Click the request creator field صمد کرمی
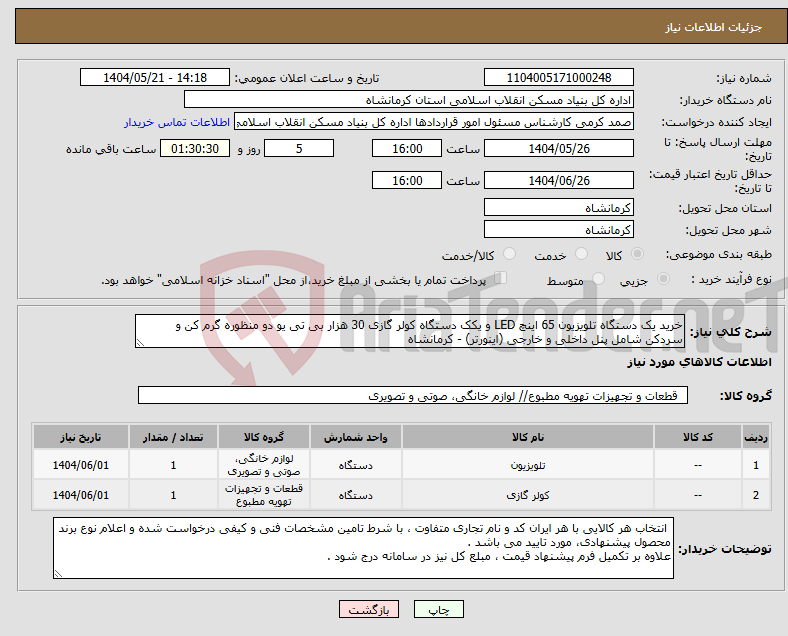The height and width of the screenshot is (636, 788). 434,122
